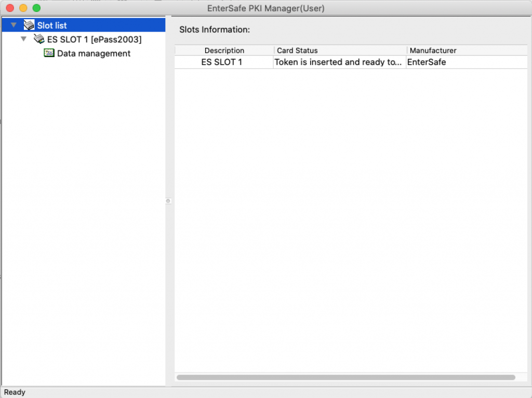Image resolution: width=532 pixels, height=398 pixels.
Task: Minimize window with the yellow button
Action: click(23, 8)
